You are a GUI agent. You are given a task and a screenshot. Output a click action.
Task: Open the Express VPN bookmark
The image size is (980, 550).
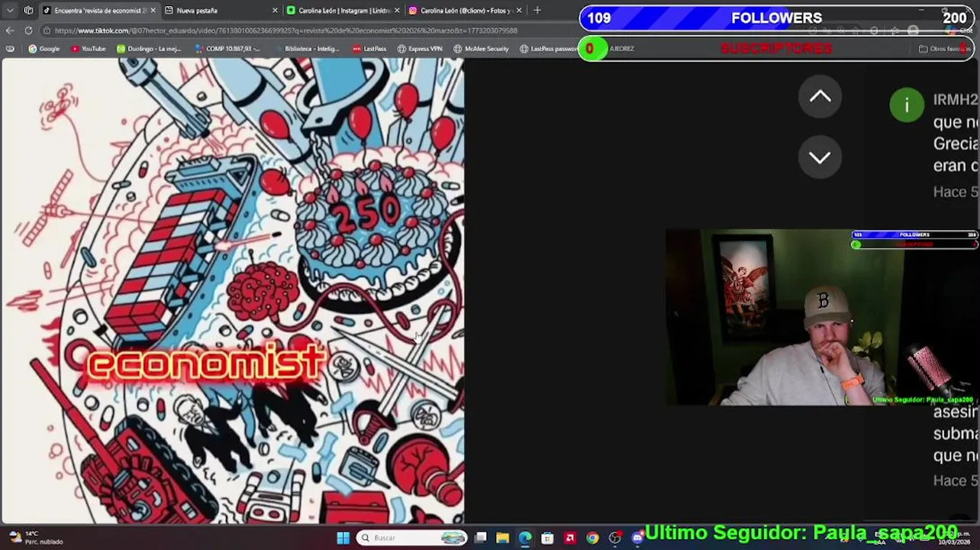click(x=420, y=49)
